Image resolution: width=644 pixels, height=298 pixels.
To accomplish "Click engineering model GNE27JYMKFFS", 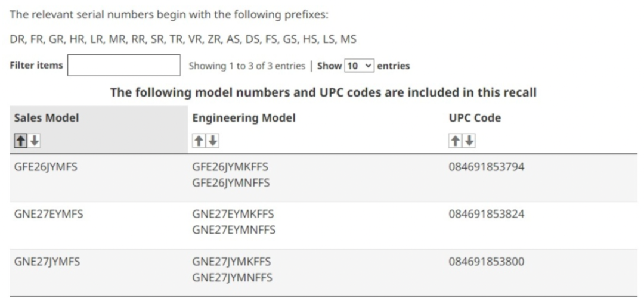I will pyautogui.click(x=231, y=262).
